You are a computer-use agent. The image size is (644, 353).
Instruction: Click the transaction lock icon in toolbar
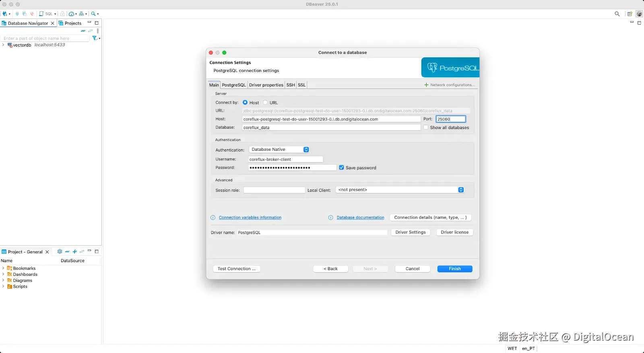62,14
